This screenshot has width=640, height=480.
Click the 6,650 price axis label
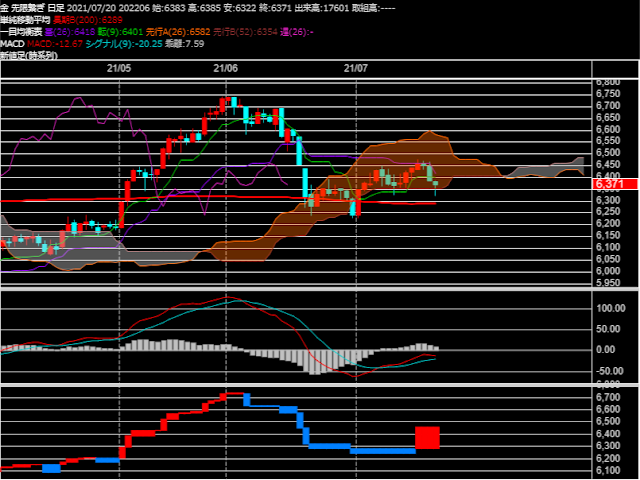coord(608,117)
